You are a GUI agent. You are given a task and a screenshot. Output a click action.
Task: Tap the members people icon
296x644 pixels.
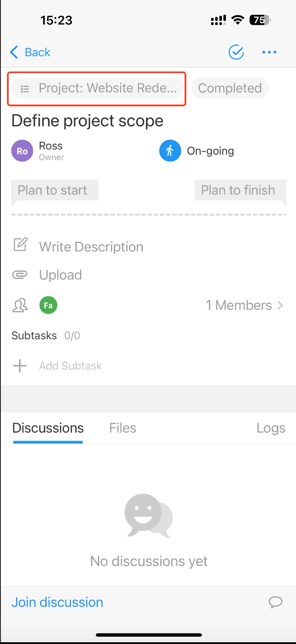[x=20, y=305]
